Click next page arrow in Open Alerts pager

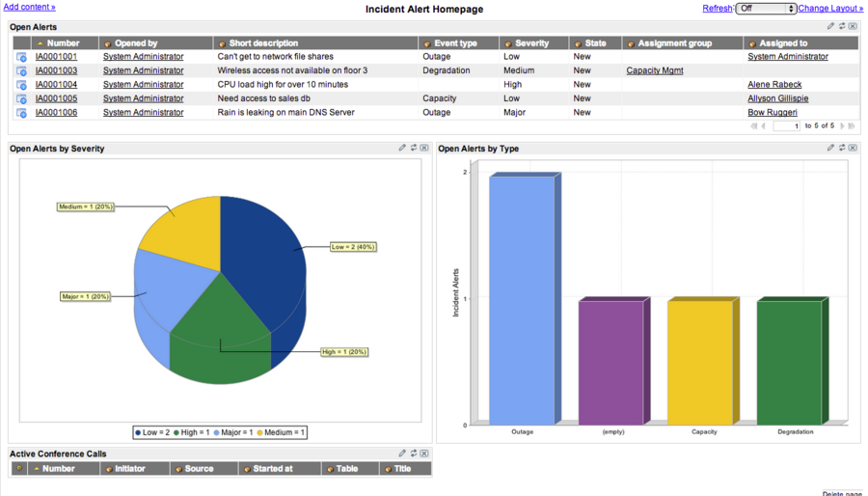pos(842,126)
